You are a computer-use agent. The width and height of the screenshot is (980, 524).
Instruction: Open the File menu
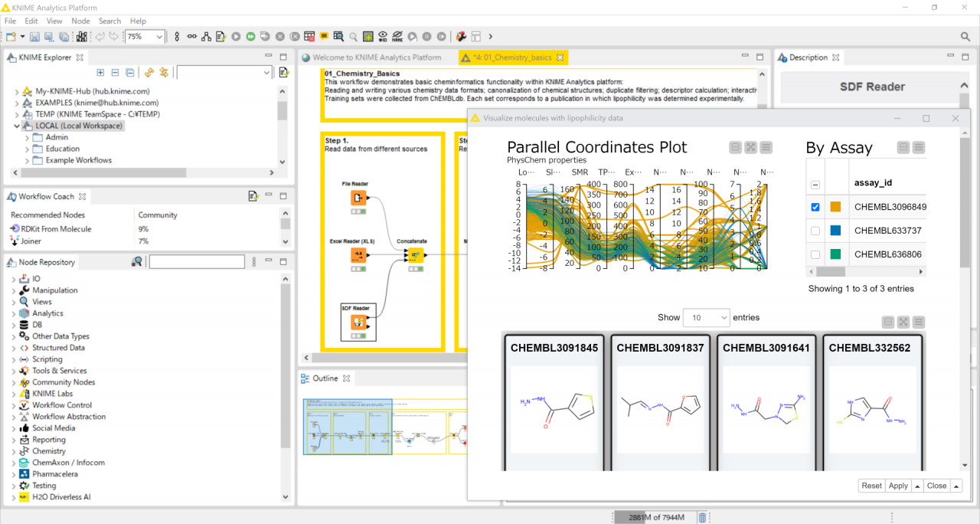coord(10,21)
